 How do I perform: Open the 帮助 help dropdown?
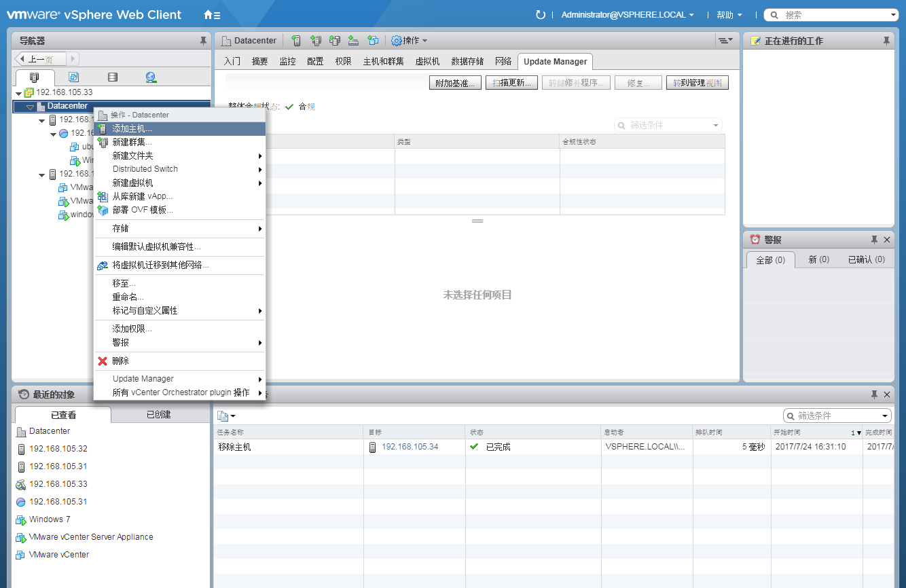point(729,15)
